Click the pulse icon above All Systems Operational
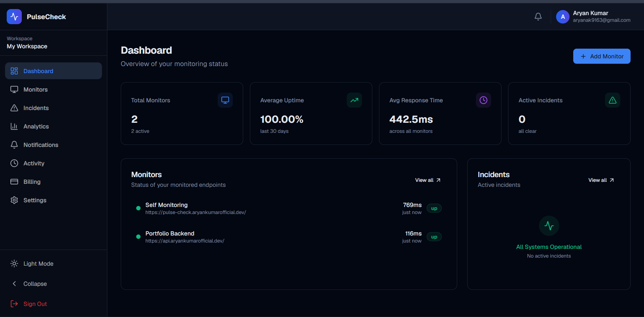644x317 pixels. pos(549,226)
